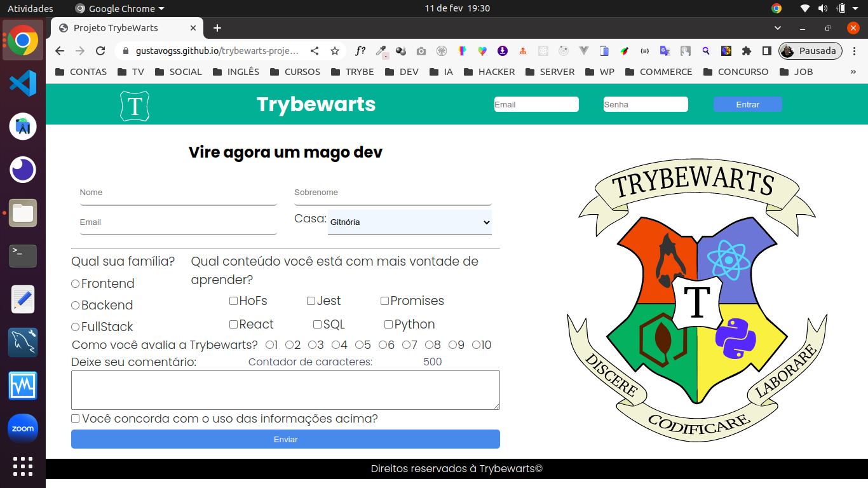Activate the WhatFont 'f?' extension
The width and height of the screenshot is (868, 488).
[360, 50]
